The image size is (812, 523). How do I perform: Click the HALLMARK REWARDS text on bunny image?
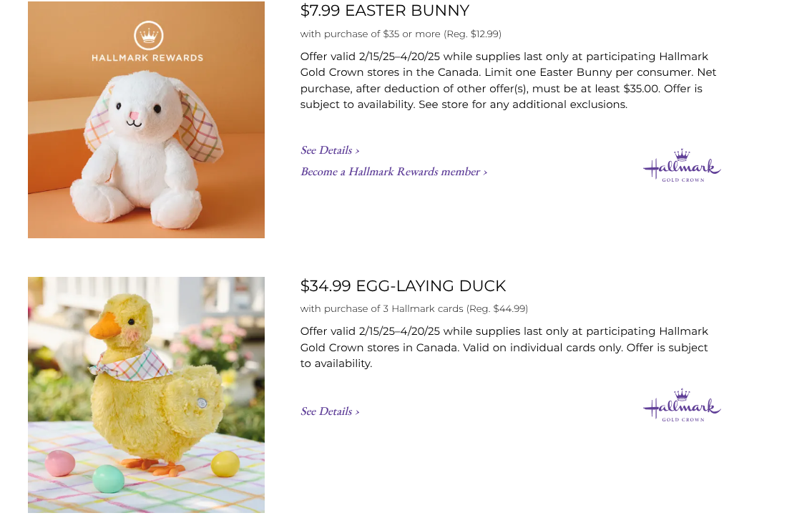pyautogui.click(x=147, y=58)
